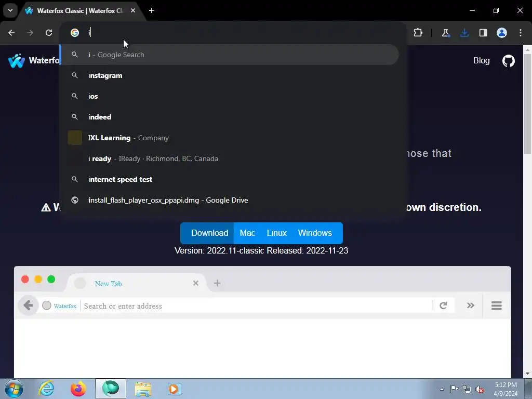This screenshot has width=532, height=399.
Task: Open the tab search dropdown arrow
Action: (10, 10)
